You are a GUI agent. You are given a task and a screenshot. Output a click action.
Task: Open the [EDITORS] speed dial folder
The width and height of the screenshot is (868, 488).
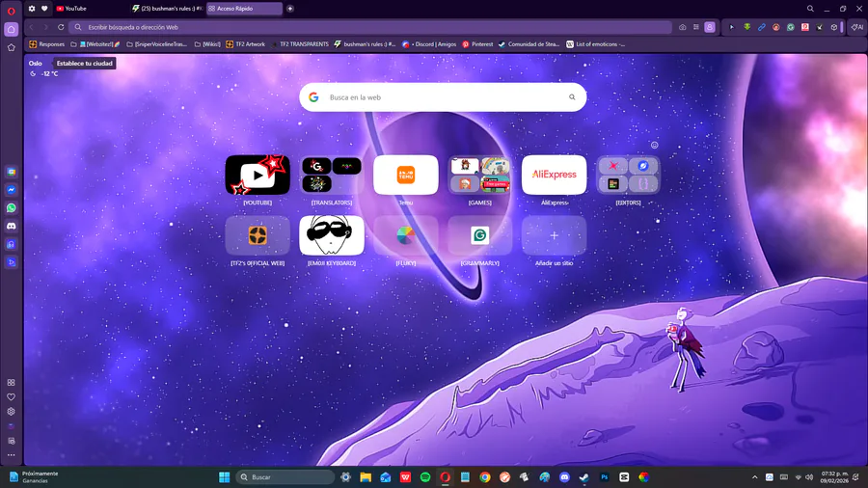(628, 175)
